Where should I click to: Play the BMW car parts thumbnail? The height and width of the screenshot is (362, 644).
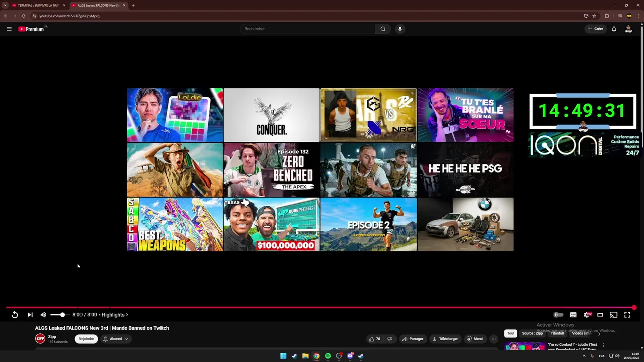click(465, 224)
